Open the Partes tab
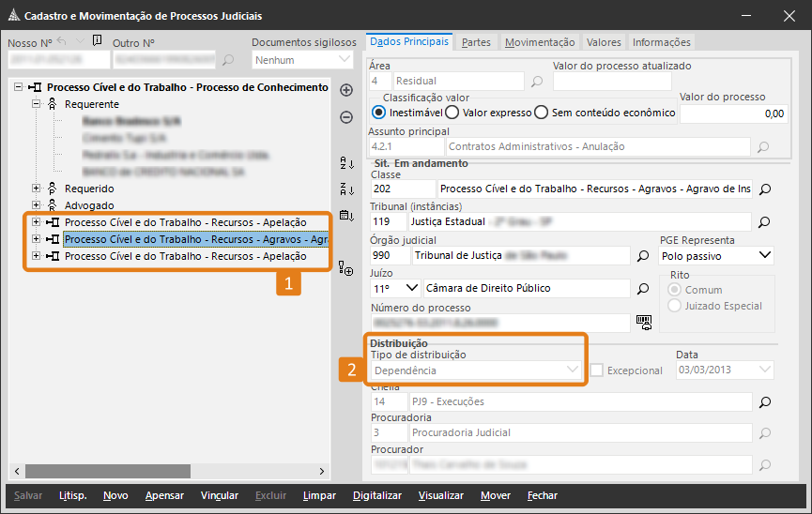 [476, 42]
